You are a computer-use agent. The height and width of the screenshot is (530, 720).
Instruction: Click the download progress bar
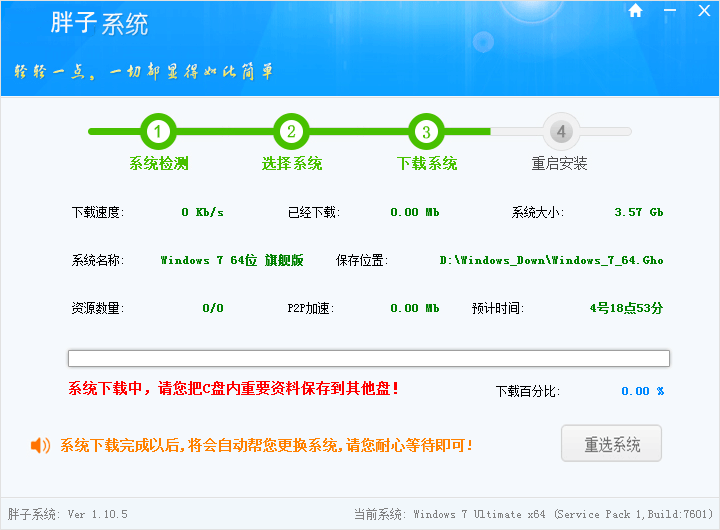pos(368,358)
